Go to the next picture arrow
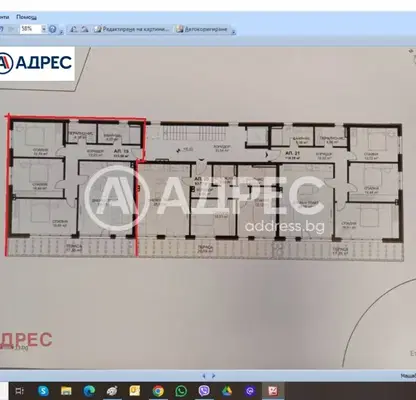The height and width of the screenshot is (400, 416). [213, 376]
